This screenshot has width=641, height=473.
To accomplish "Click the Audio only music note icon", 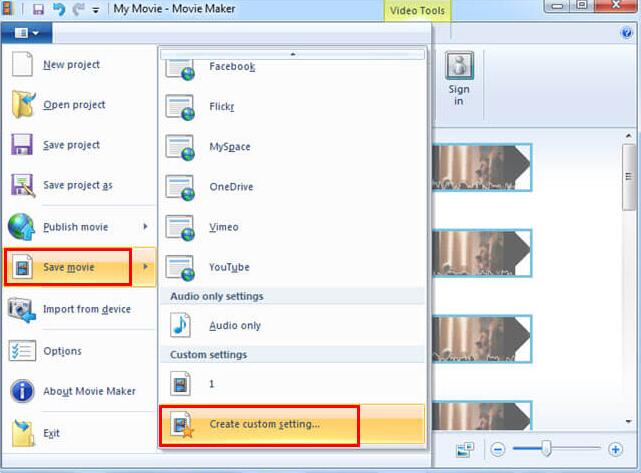I will [x=180, y=325].
